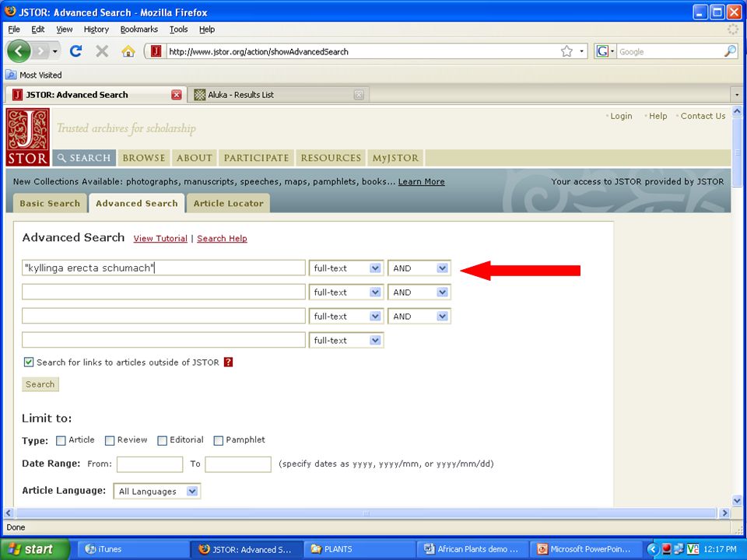Click the BROWSE navigation tab
The height and width of the screenshot is (560, 747).
143,158
